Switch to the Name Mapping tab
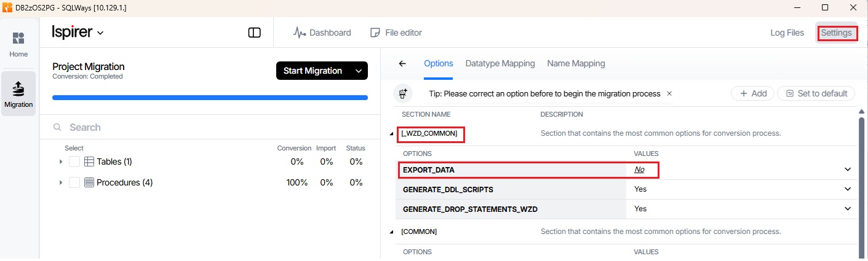The width and height of the screenshot is (868, 261). coord(576,63)
